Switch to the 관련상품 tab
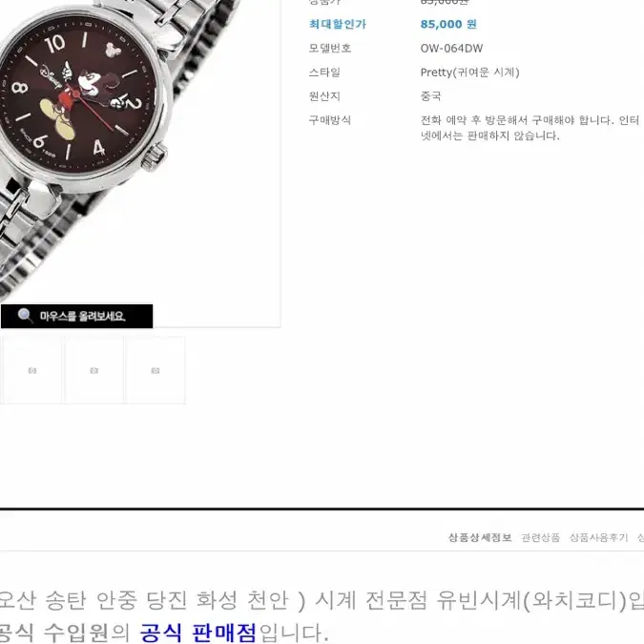 click(x=540, y=537)
